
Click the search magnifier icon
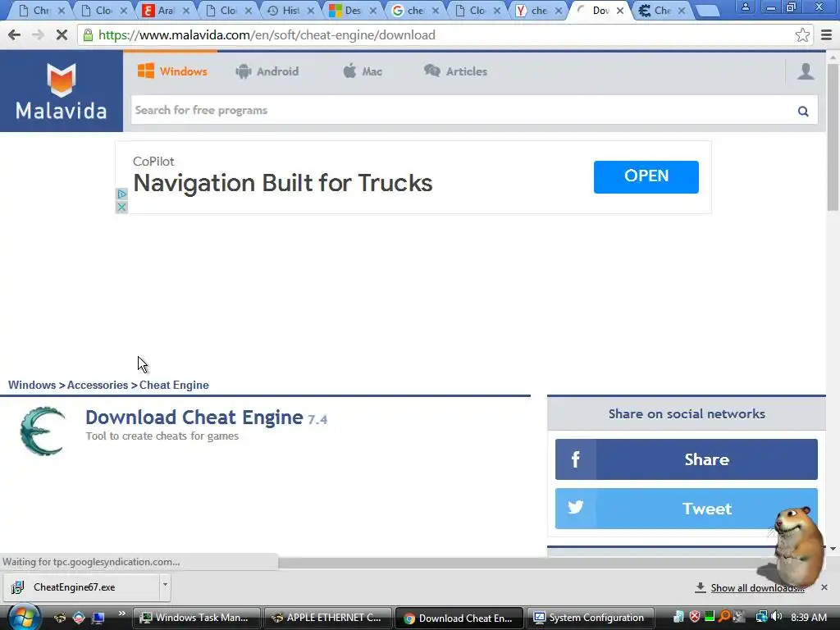(x=803, y=111)
